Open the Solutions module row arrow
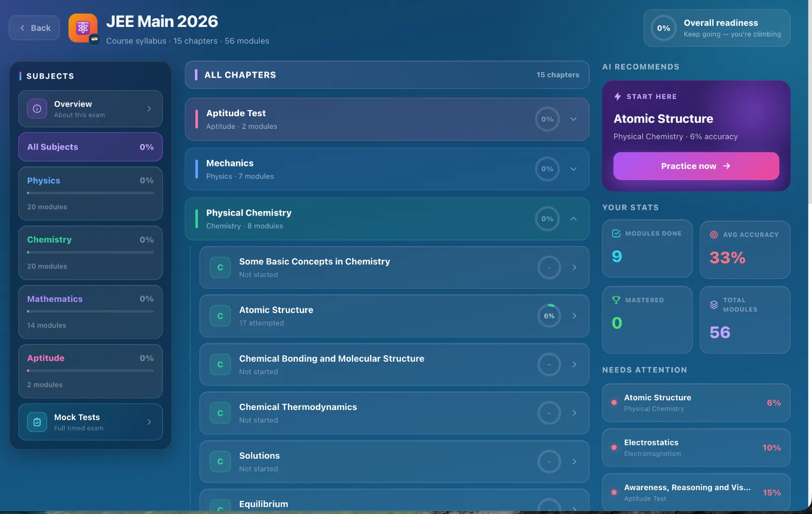The width and height of the screenshot is (812, 514). [574, 462]
